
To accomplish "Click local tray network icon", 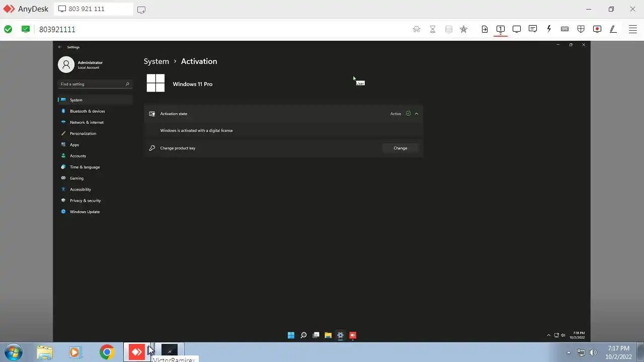I will pos(581,352).
